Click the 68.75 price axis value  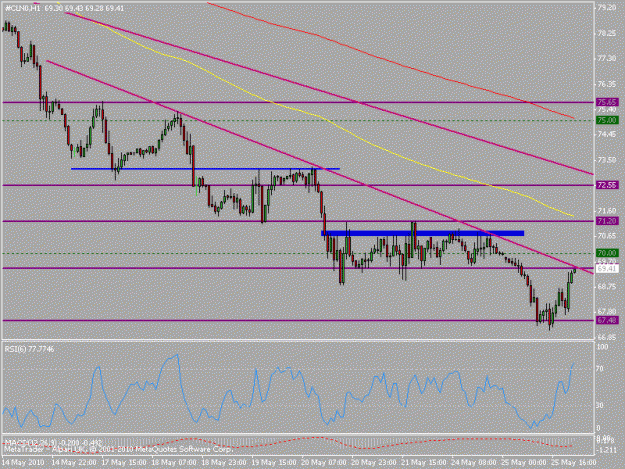tap(607, 287)
